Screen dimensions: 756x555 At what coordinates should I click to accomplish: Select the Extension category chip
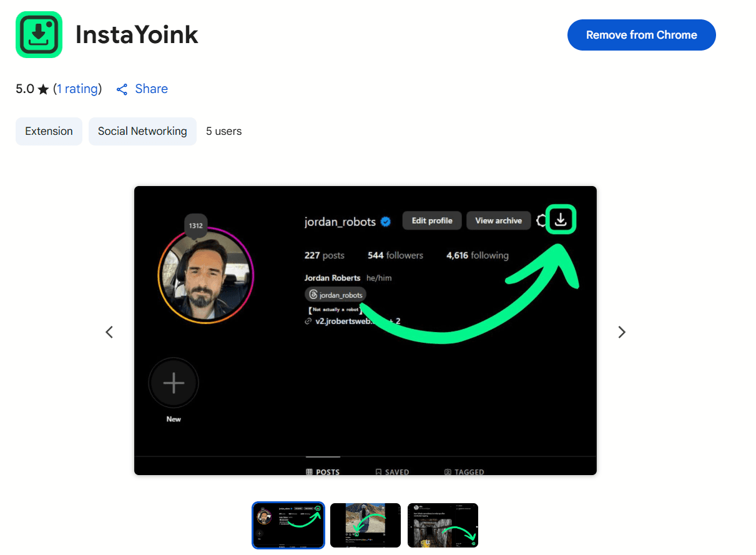tap(49, 131)
